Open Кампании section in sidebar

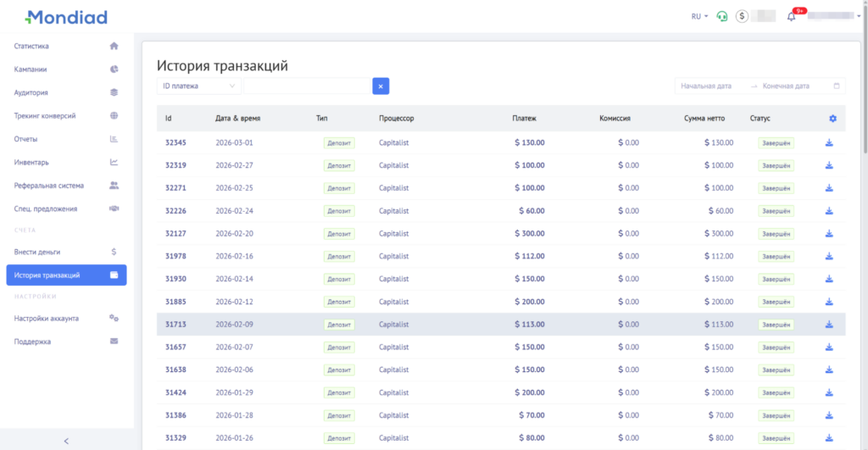tap(31, 69)
